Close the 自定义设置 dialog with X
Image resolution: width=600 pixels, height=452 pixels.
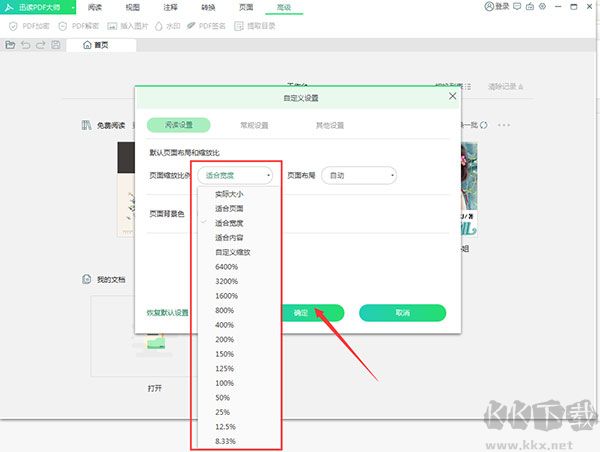coord(452,97)
